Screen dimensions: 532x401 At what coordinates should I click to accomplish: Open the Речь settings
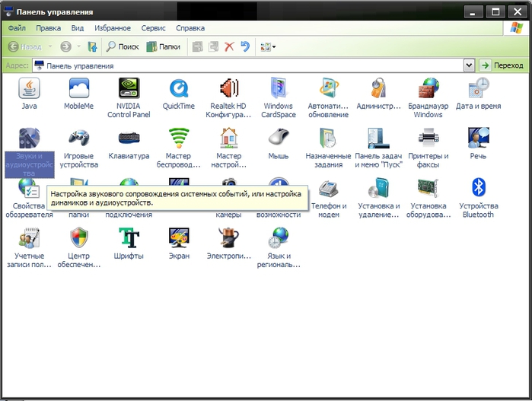pos(479,143)
